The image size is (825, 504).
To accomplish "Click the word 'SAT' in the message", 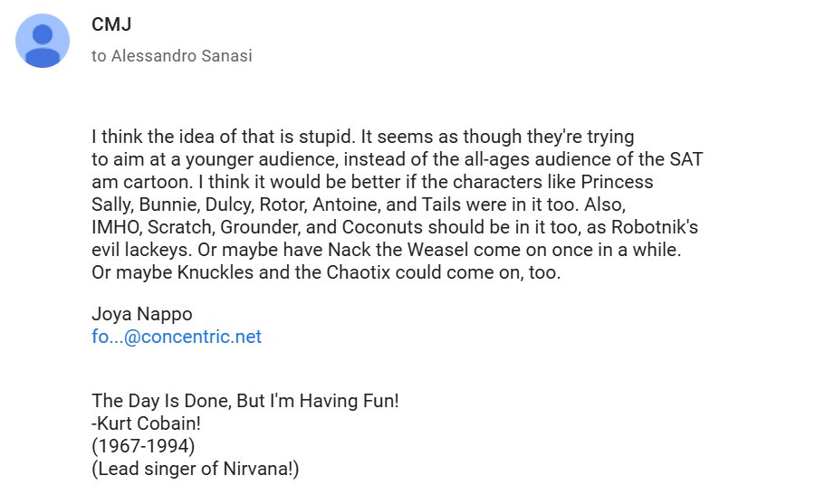I will [686, 159].
